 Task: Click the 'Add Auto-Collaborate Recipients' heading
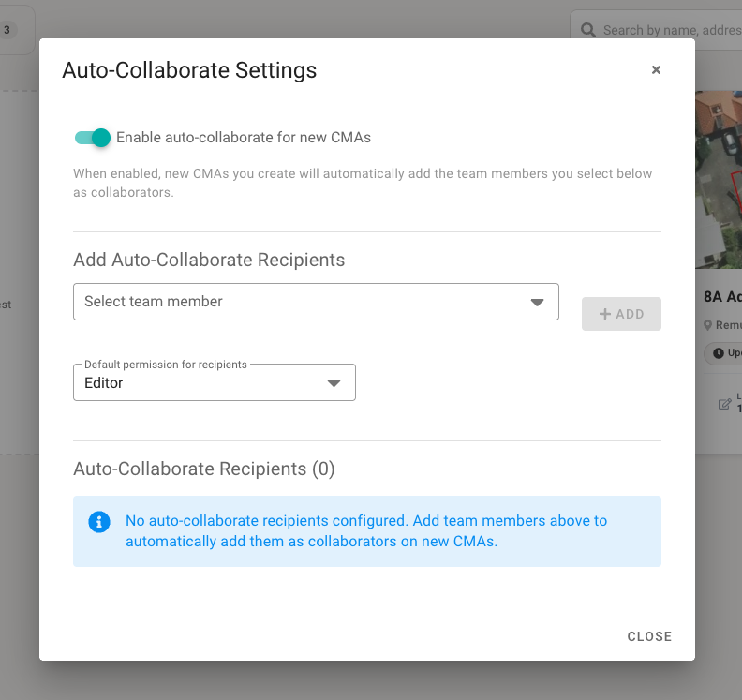[x=209, y=260]
